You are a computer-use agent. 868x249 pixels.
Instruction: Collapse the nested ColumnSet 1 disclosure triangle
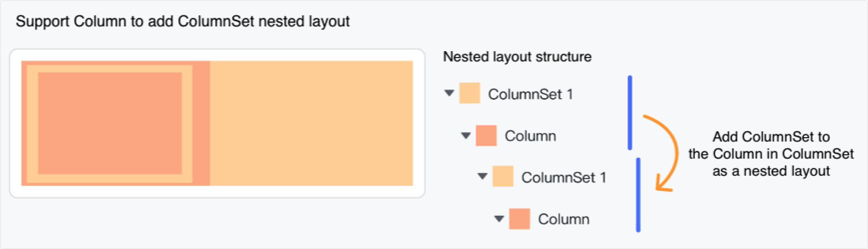point(482,176)
